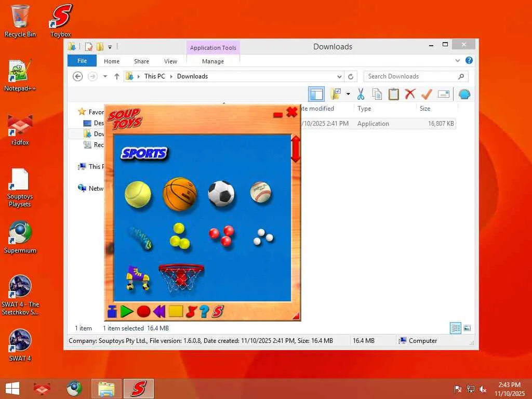Click the Application Tools contextual tab
The height and width of the screenshot is (399, 532).
pos(213,48)
